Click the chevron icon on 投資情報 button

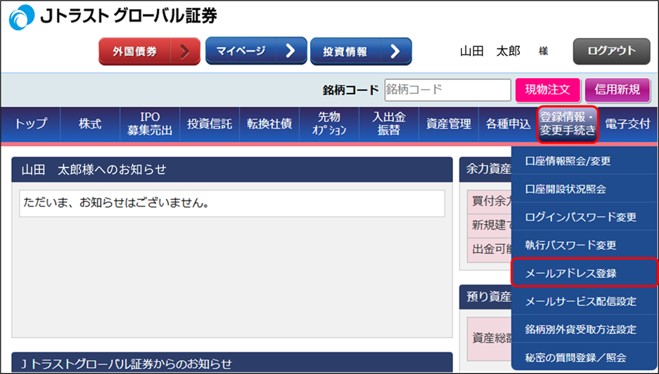point(395,51)
